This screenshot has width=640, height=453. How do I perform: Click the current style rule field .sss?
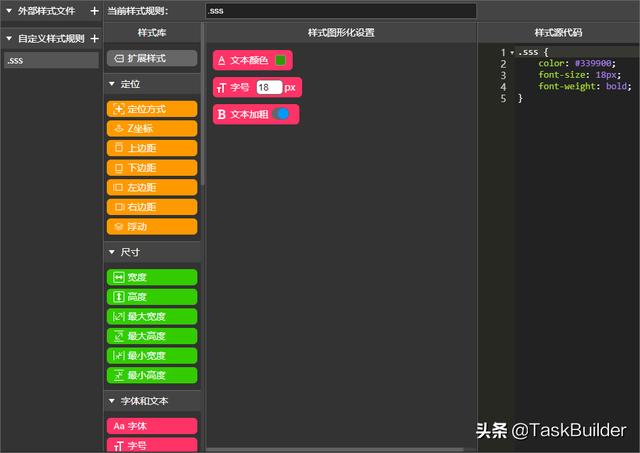tap(341, 11)
